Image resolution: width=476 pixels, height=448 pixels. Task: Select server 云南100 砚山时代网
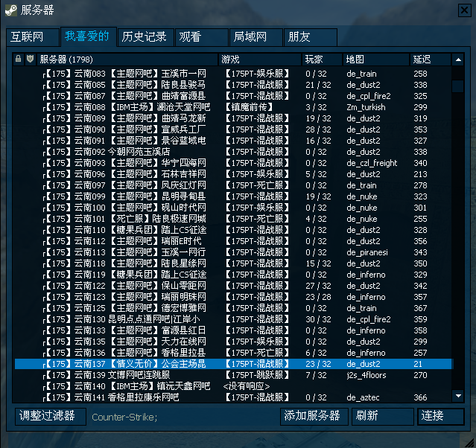[233, 208]
